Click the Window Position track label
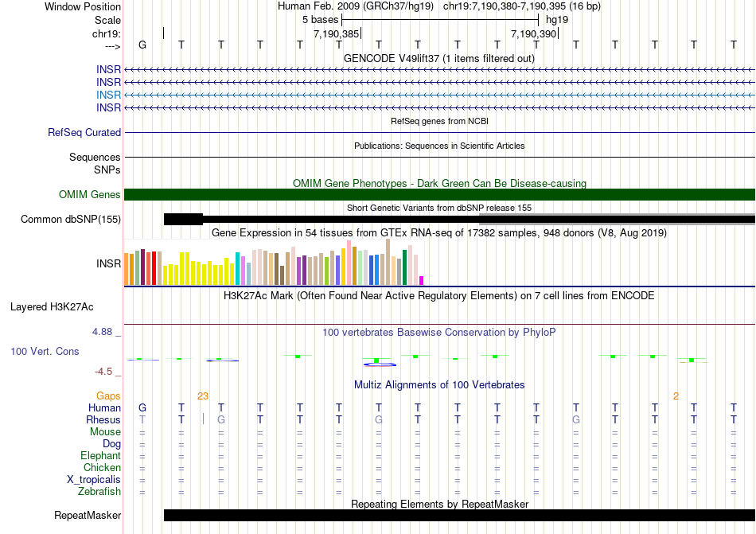756x534 pixels. click(83, 6)
